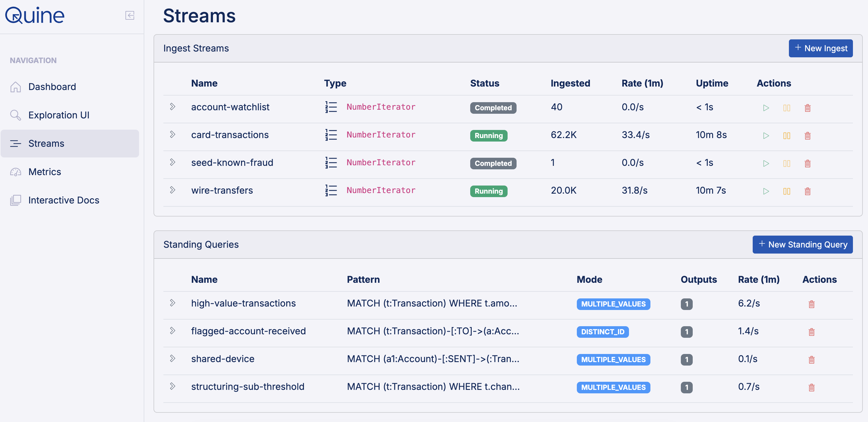Open Interactive Docs
Image resolution: width=868 pixels, height=422 pixels.
(x=70, y=200)
